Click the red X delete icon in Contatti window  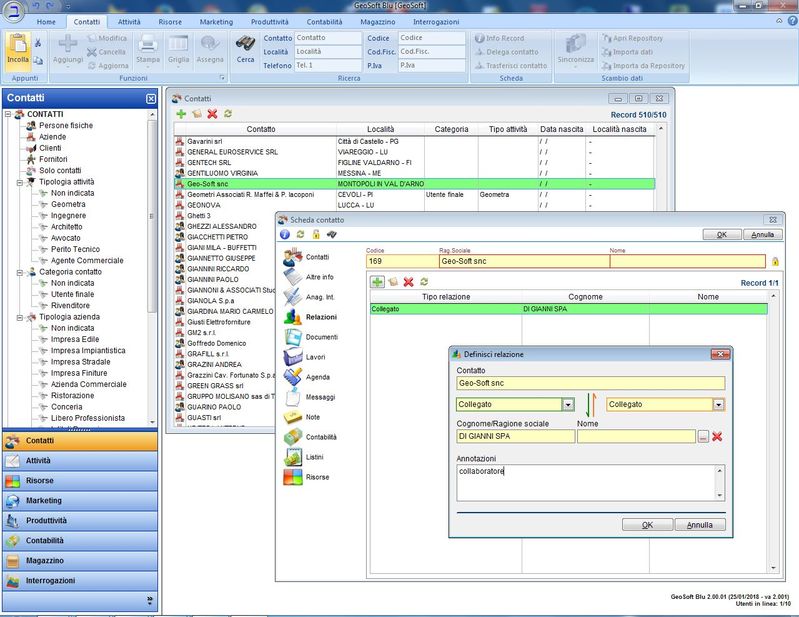coord(212,114)
